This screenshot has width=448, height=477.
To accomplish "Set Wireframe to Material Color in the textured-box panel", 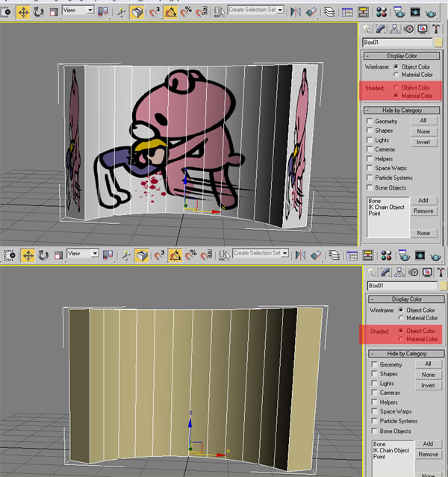I will pos(396,75).
